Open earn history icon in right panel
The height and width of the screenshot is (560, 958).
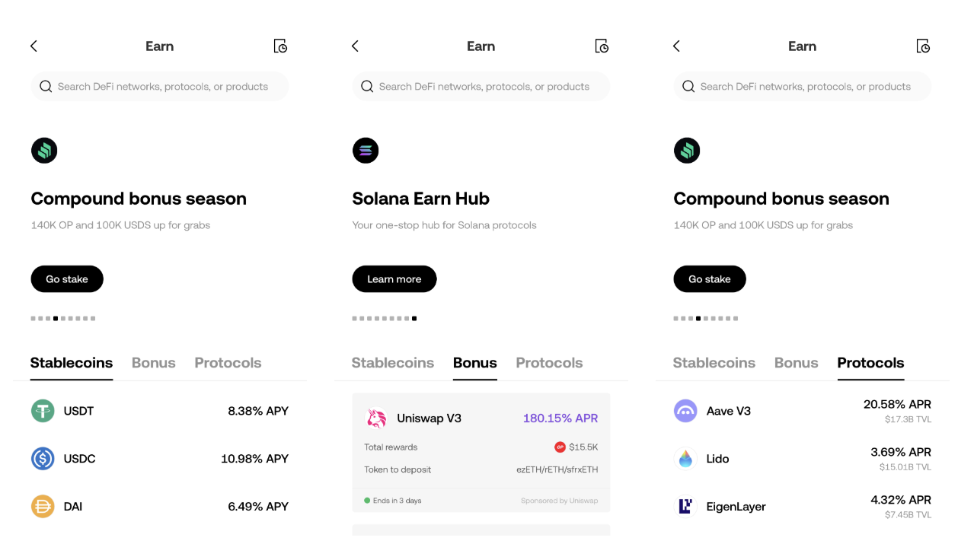tap(923, 46)
